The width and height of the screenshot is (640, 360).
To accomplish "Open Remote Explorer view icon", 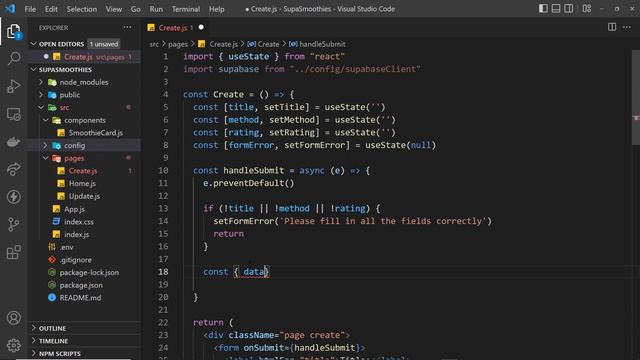I will (x=13, y=114).
